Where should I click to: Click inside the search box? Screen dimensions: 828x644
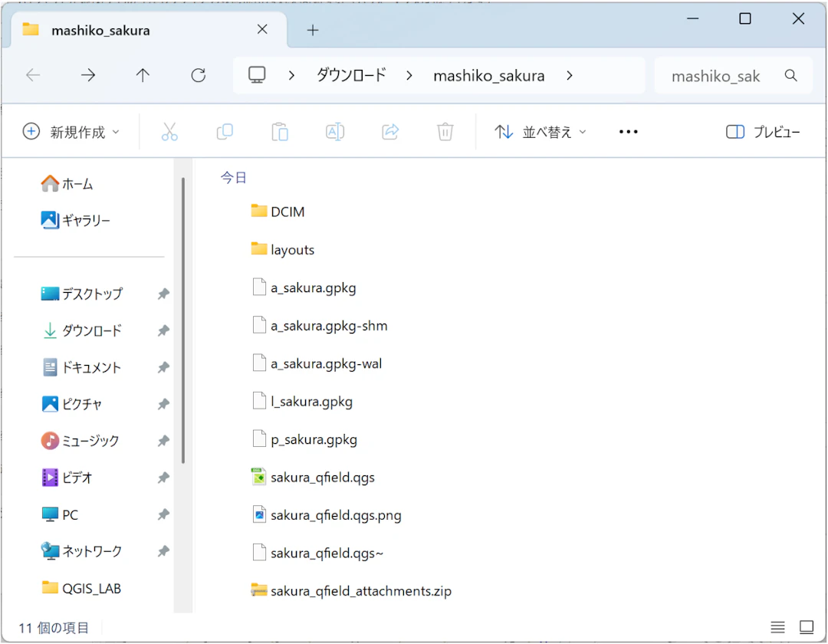coord(721,75)
